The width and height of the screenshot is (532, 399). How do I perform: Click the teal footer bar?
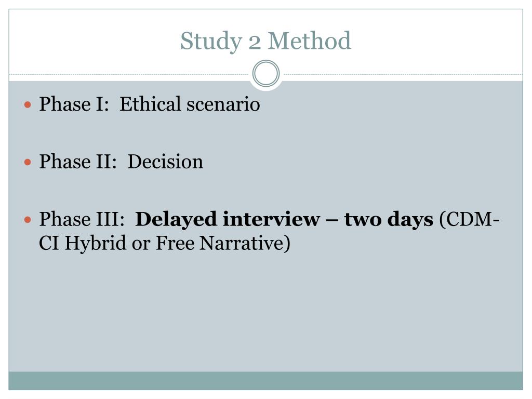coord(265,381)
